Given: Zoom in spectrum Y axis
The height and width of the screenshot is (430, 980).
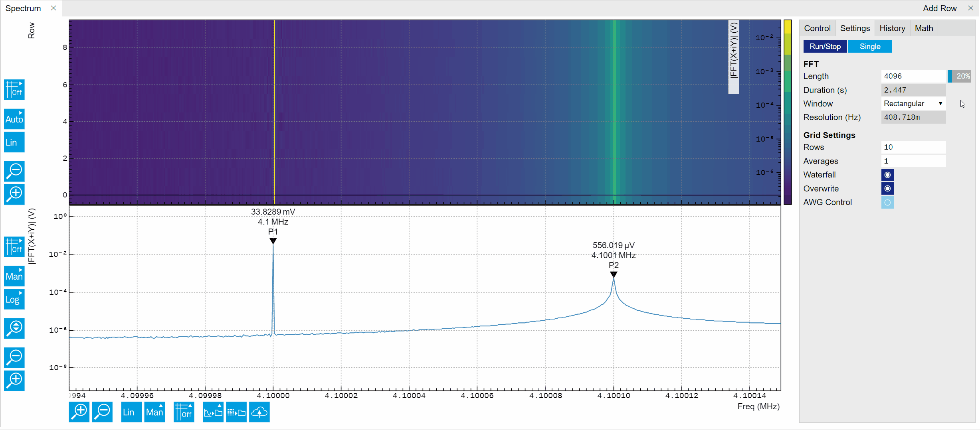Looking at the screenshot, I should tap(14, 381).
